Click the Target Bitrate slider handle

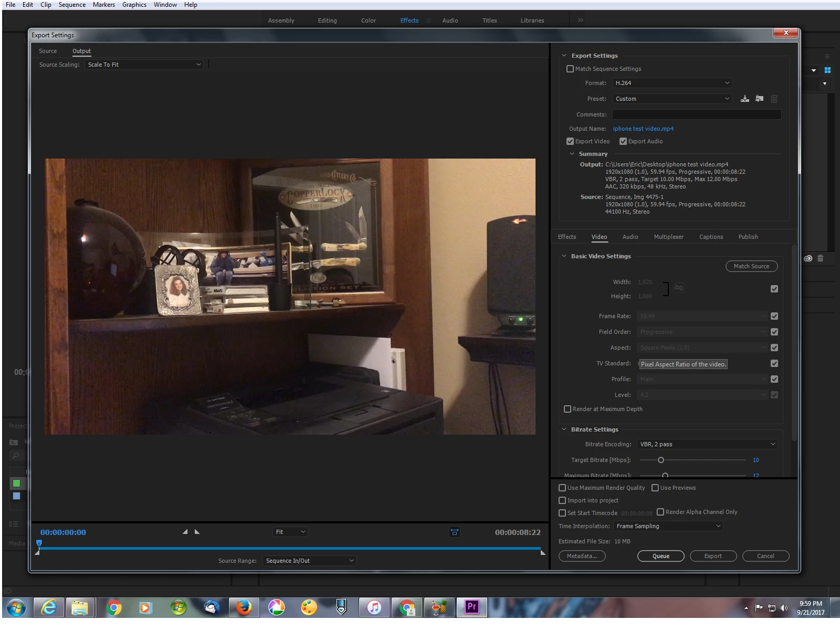pos(661,460)
